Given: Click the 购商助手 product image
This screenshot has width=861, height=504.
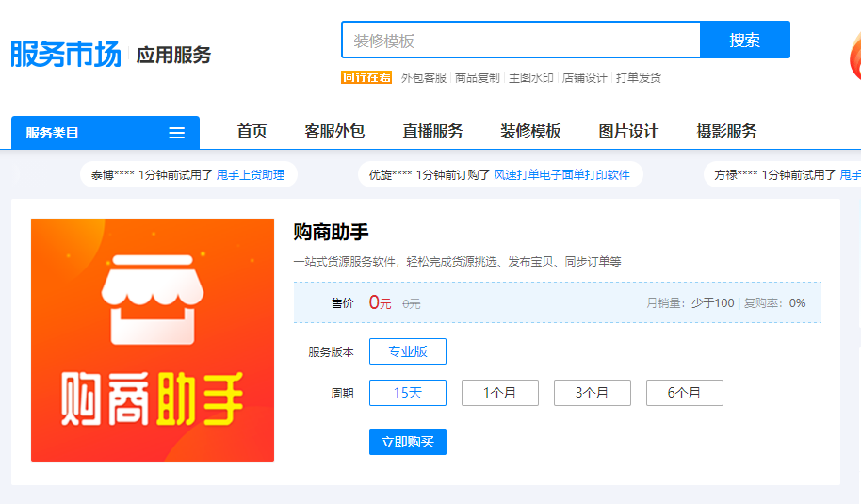Looking at the screenshot, I should point(153,340).
